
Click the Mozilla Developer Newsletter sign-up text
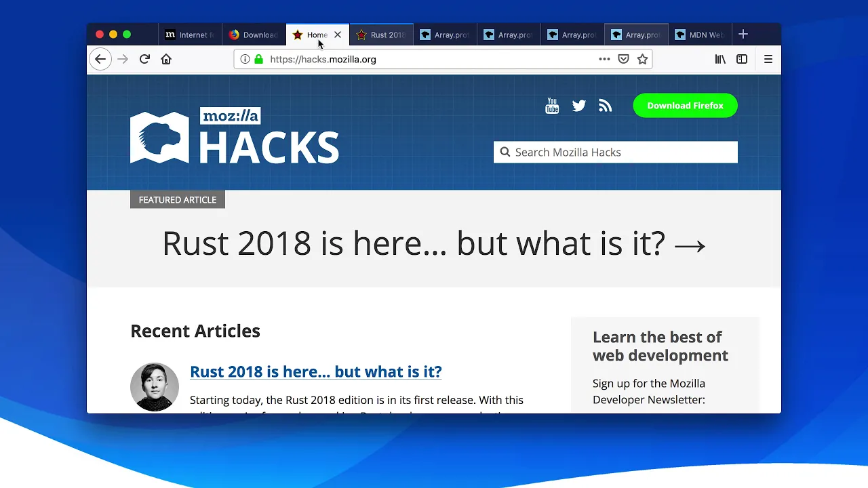tap(649, 392)
